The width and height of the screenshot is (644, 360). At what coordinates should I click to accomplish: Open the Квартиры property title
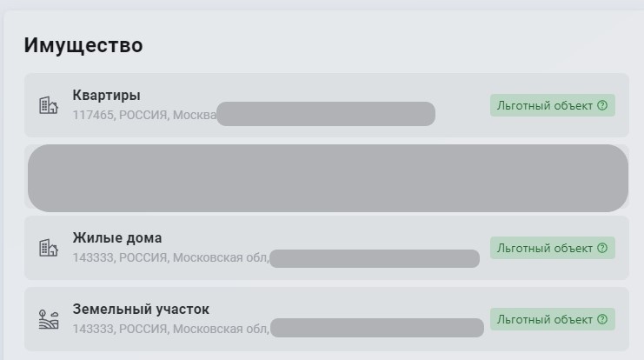tap(106, 96)
